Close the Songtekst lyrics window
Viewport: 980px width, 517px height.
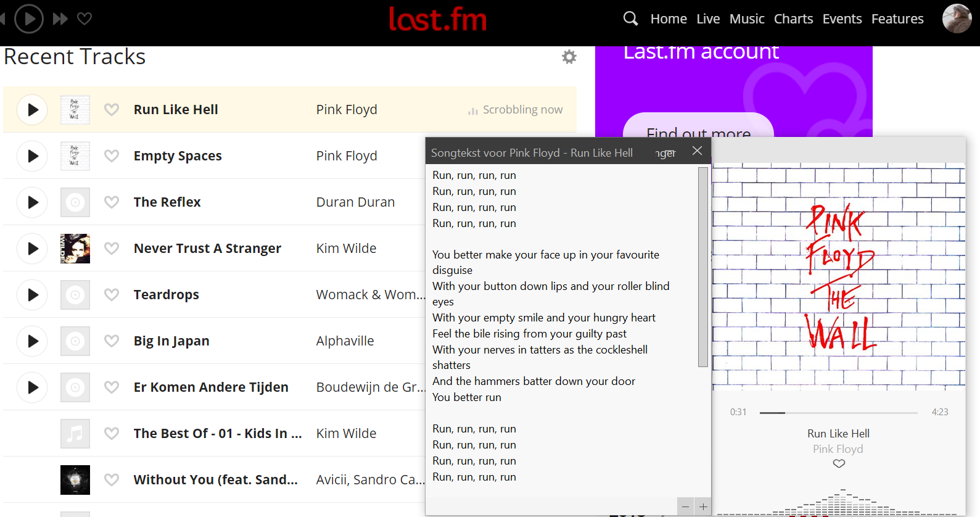pyautogui.click(x=698, y=151)
